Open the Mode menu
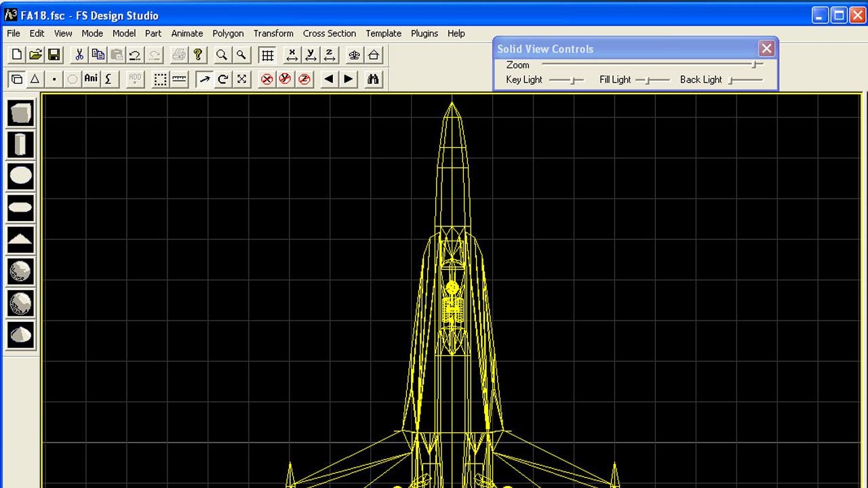 (92, 33)
